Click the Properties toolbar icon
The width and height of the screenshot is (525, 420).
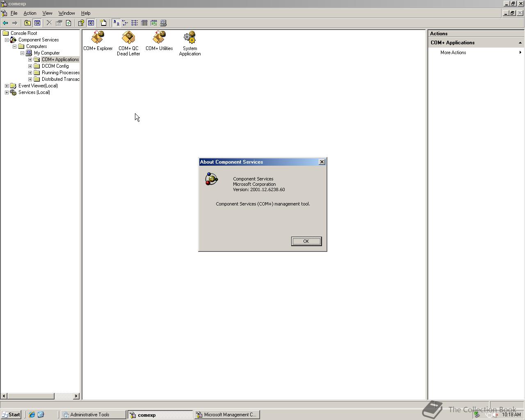tap(59, 23)
